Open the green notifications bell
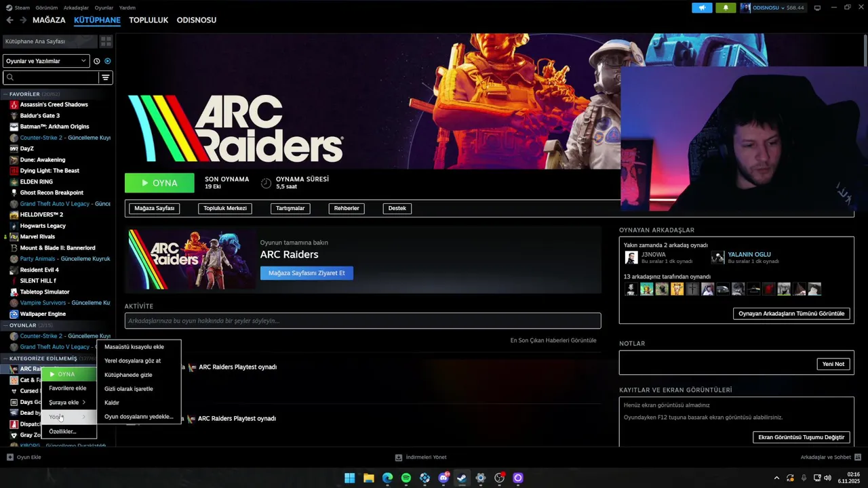Screen dimensions: 868x488 pos(726,7)
